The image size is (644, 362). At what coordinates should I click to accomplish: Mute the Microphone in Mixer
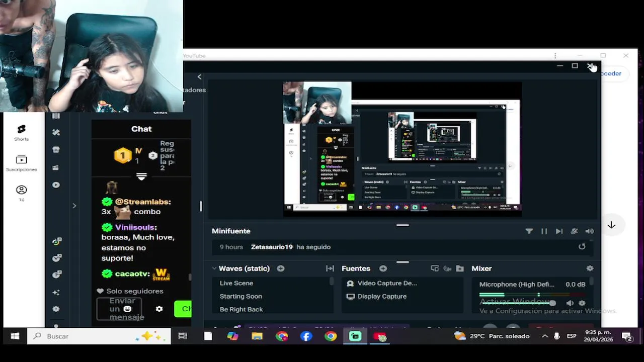pos(570,303)
